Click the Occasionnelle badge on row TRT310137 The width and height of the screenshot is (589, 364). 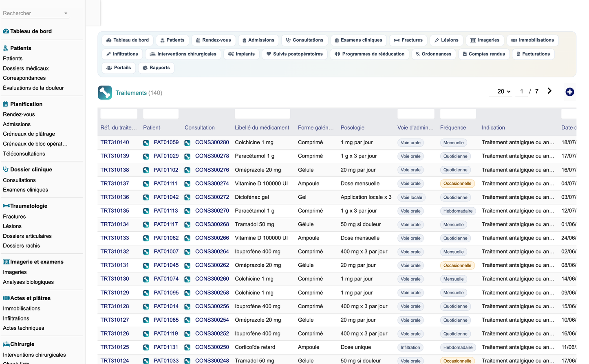457,184
